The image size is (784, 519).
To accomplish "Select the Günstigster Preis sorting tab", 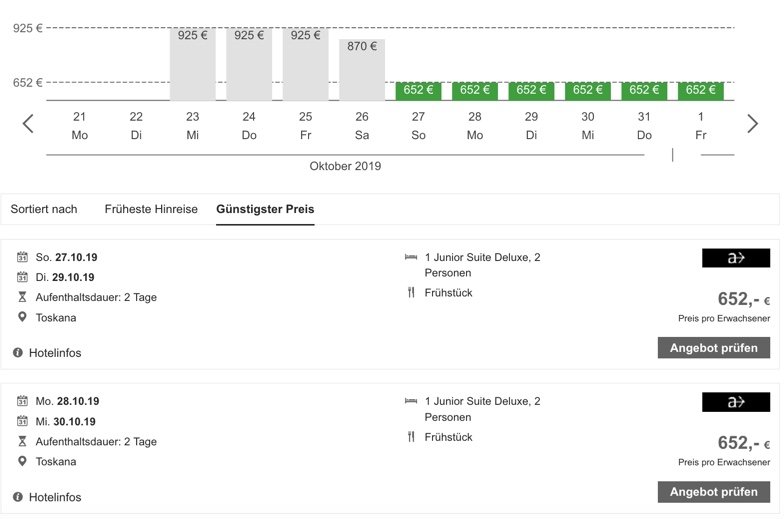I will tap(265, 209).
